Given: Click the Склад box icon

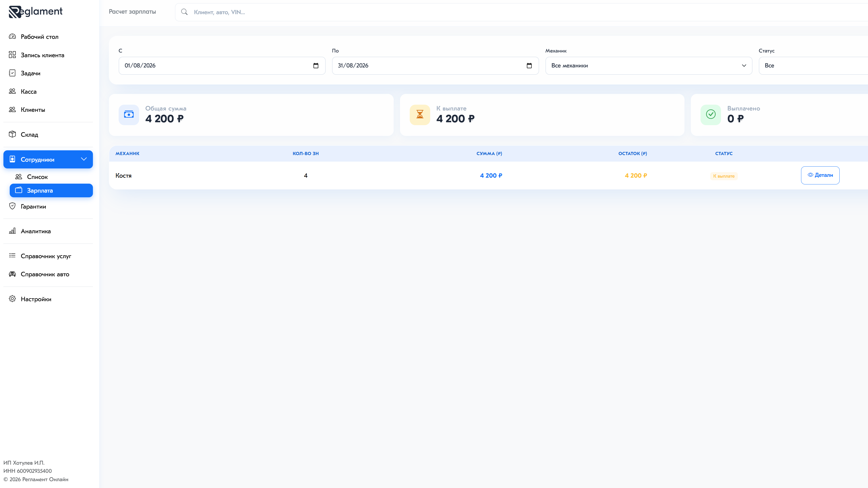Looking at the screenshot, I should 12,134.
